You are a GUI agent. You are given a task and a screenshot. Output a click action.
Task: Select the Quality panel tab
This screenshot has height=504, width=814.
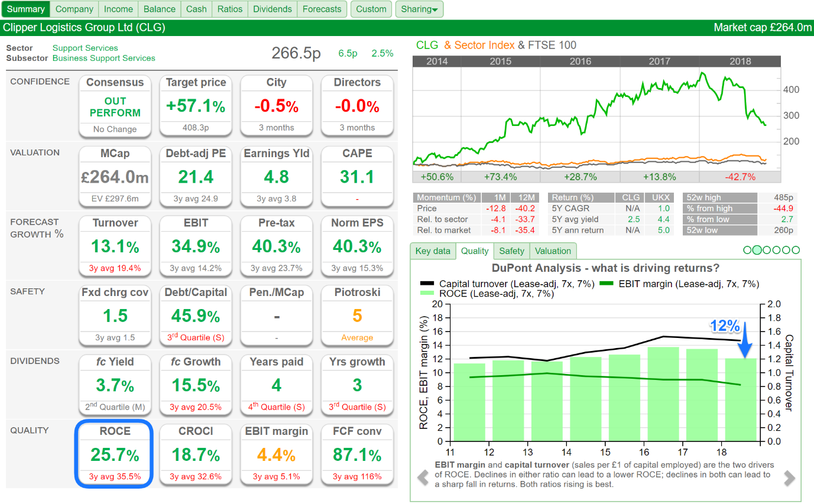[x=475, y=251]
